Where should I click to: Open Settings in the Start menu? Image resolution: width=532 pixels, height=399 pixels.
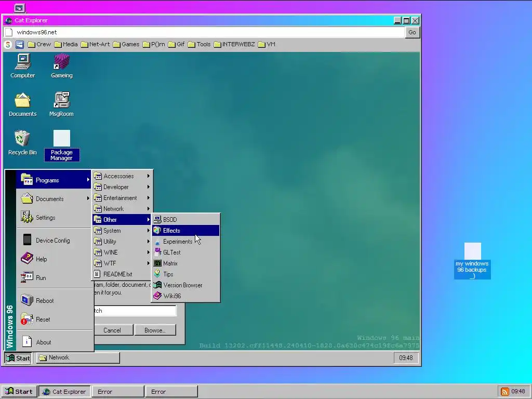click(x=54, y=217)
